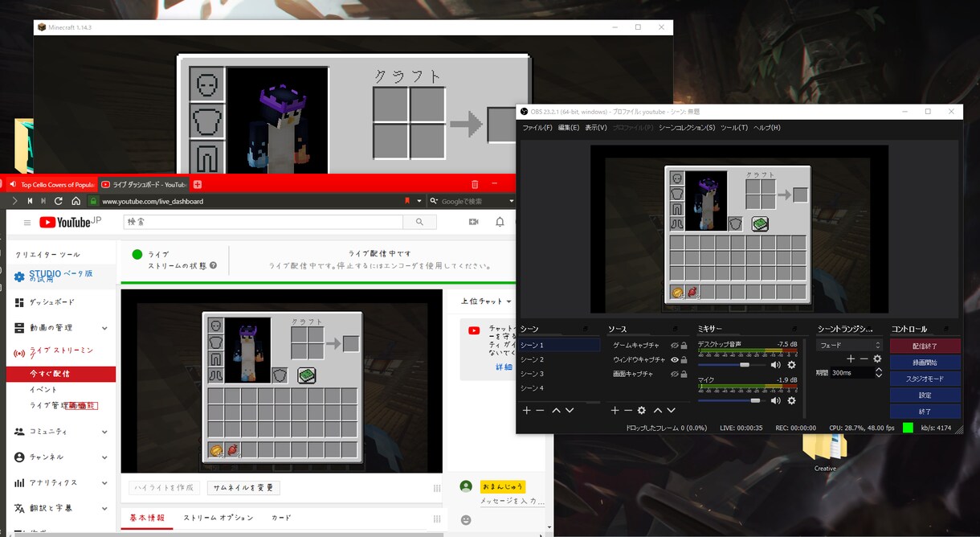Image resolution: width=980 pixels, height=537 pixels.
Task: Click help icon next to ストリームの状態
Action: pyautogui.click(x=213, y=265)
